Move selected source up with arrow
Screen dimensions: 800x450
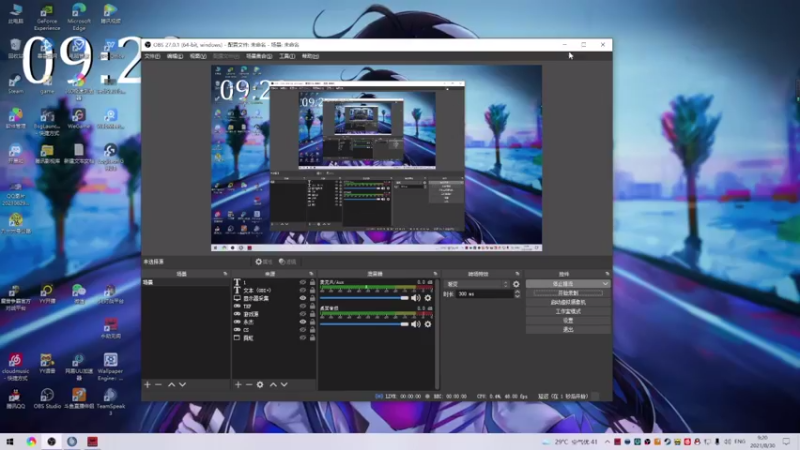(x=271, y=384)
